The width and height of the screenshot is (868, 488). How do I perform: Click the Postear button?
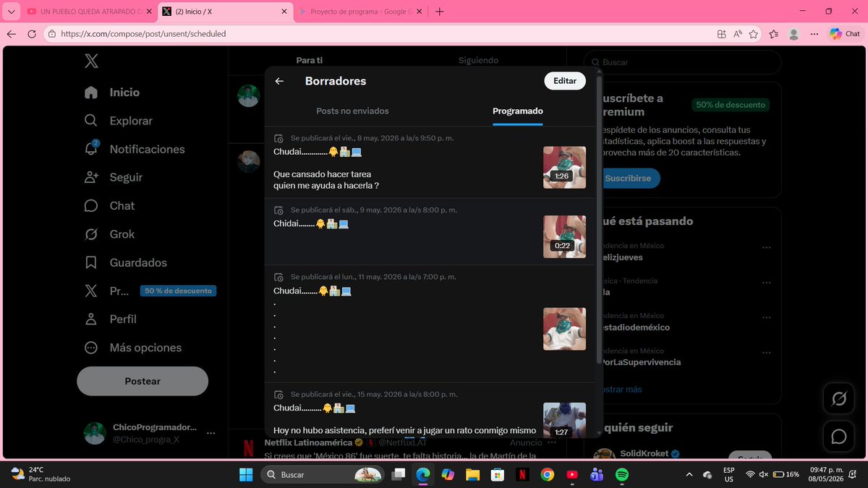[142, 381]
